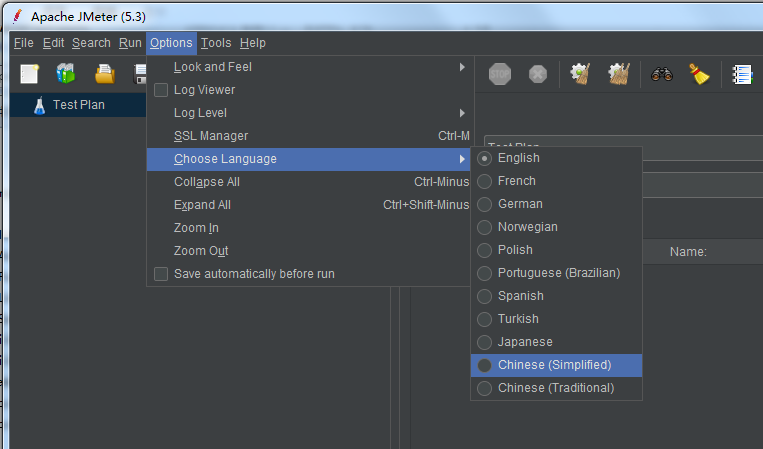Click the Name: column header
The width and height of the screenshot is (763, 449).
coord(688,252)
